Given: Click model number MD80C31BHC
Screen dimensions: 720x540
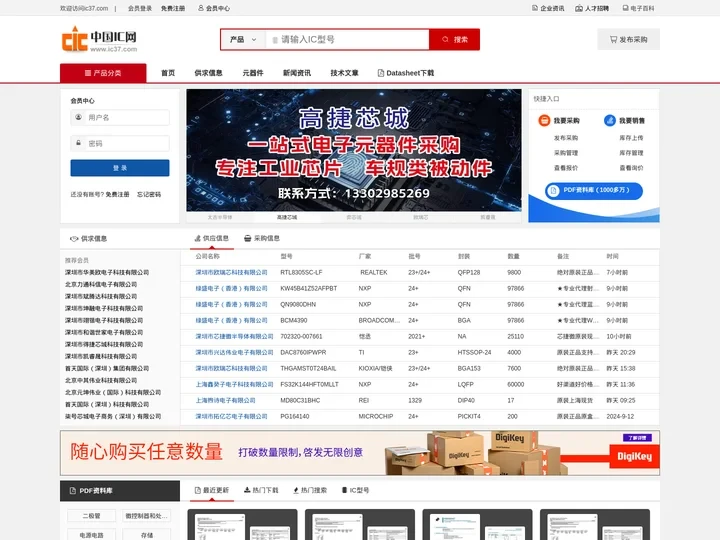Looking at the screenshot, I should pyautogui.click(x=300, y=400).
